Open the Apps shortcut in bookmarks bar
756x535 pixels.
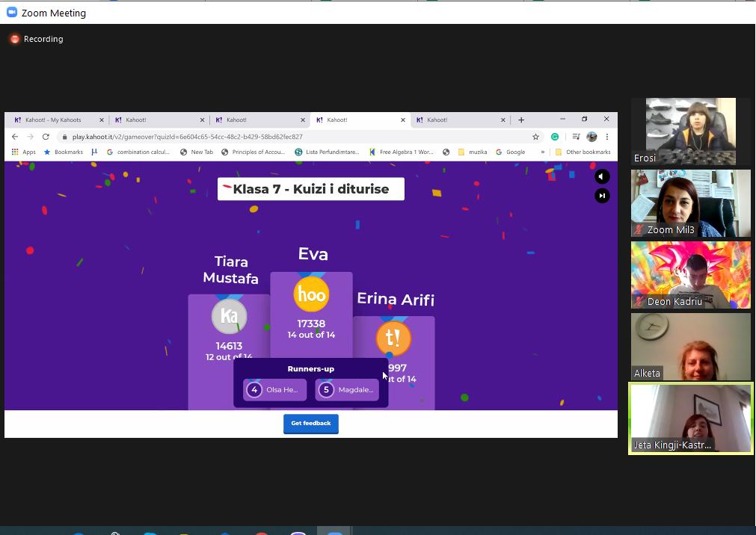23,152
